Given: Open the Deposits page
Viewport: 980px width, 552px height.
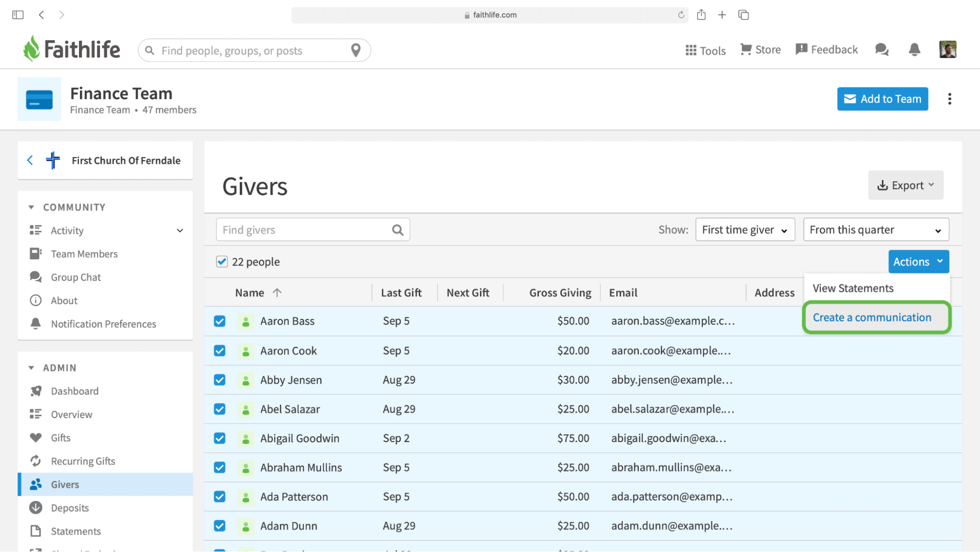Looking at the screenshot, I should point(70,508).
